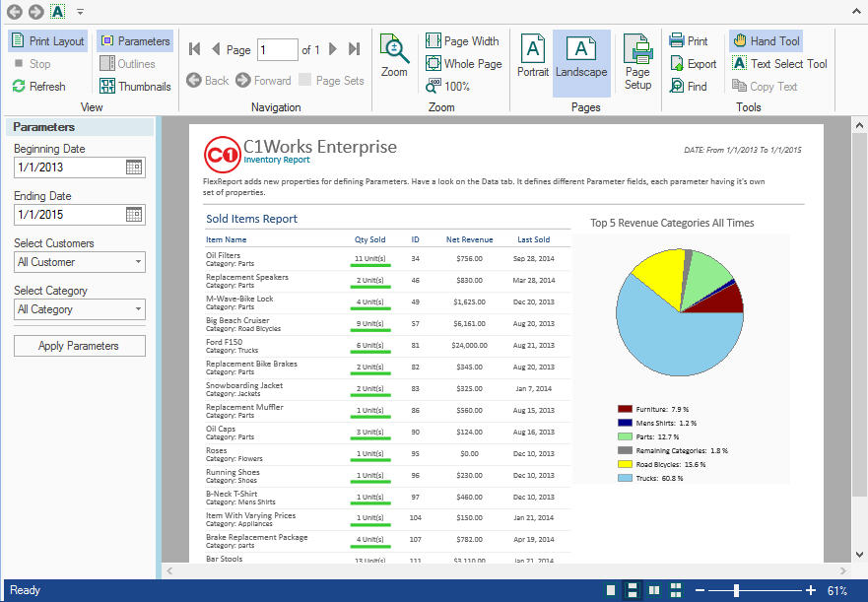Open Page Sets in Navigation group
Viewport: 868px width, 602px height.
tap(332, 81)
